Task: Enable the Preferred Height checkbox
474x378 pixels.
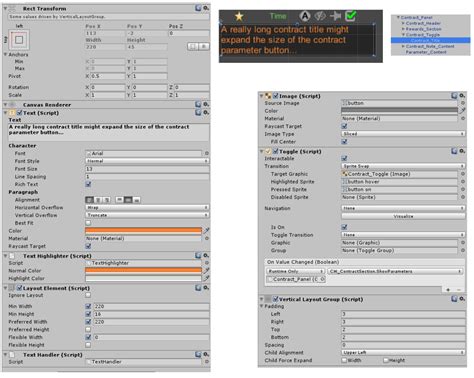Action: (x=88, y=329)
